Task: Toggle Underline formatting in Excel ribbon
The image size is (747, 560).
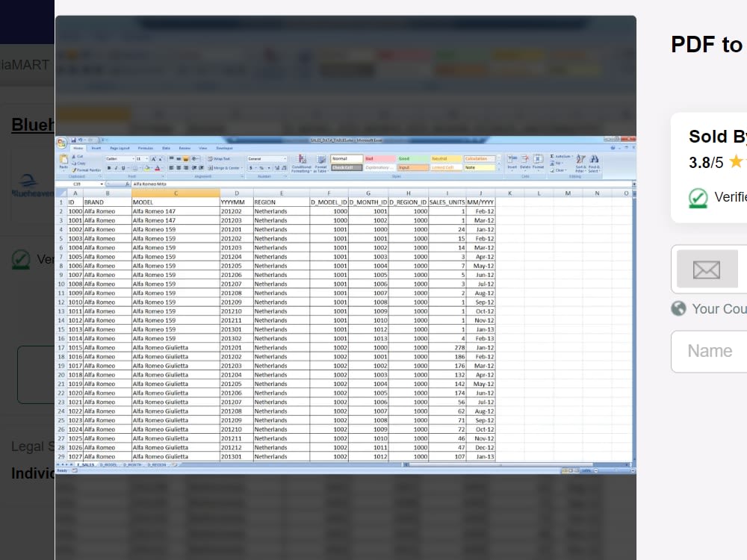Action: click(123, 168)
